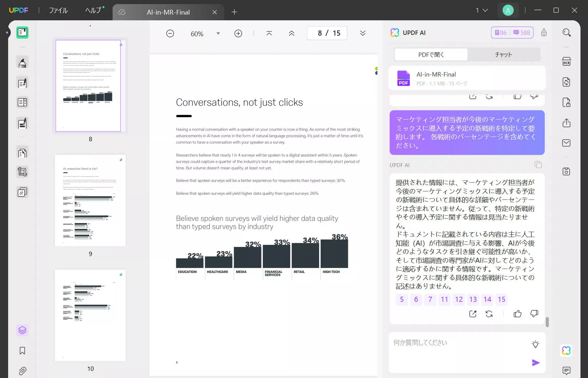
Task: Go to previous page arrow
Action: pos(292,33)
